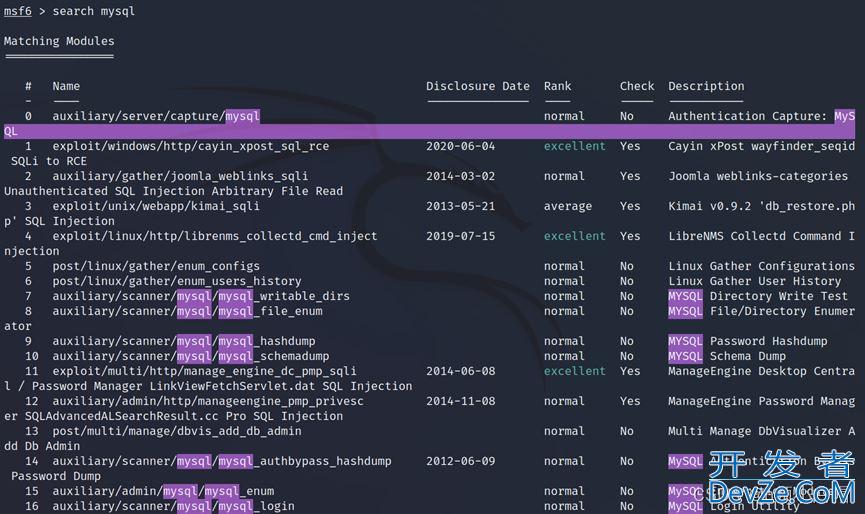Select the mysql_writable_dirs scanner module
Screen dimensions: 865x514
click(x=201, y=296)
